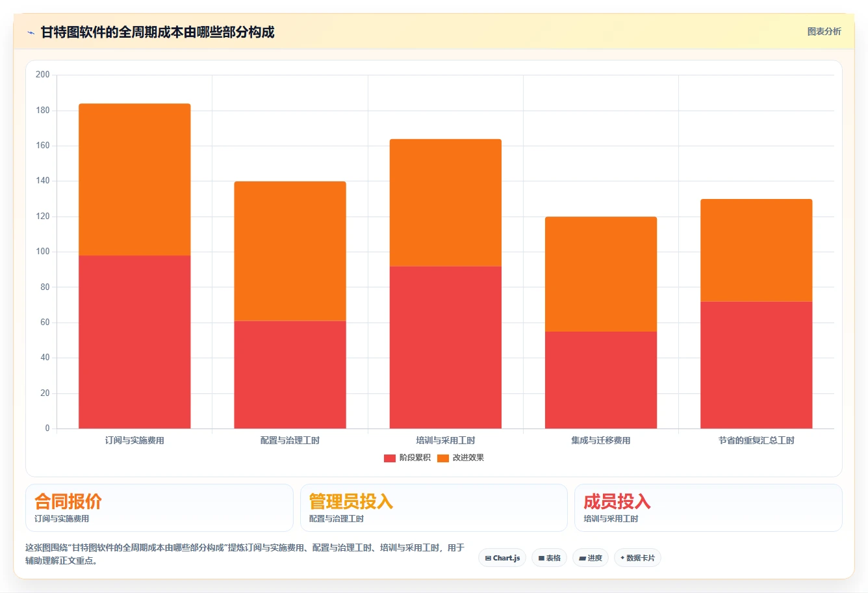
Task: Click the 表格 tag
Action: click(549, 558)
